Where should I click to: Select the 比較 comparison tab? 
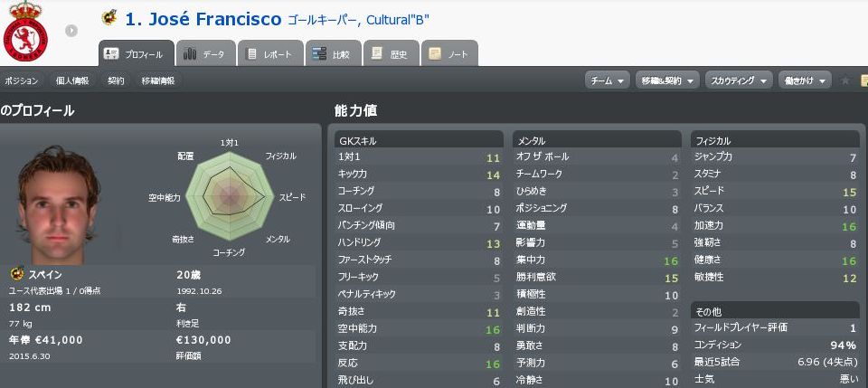[331, 54]
